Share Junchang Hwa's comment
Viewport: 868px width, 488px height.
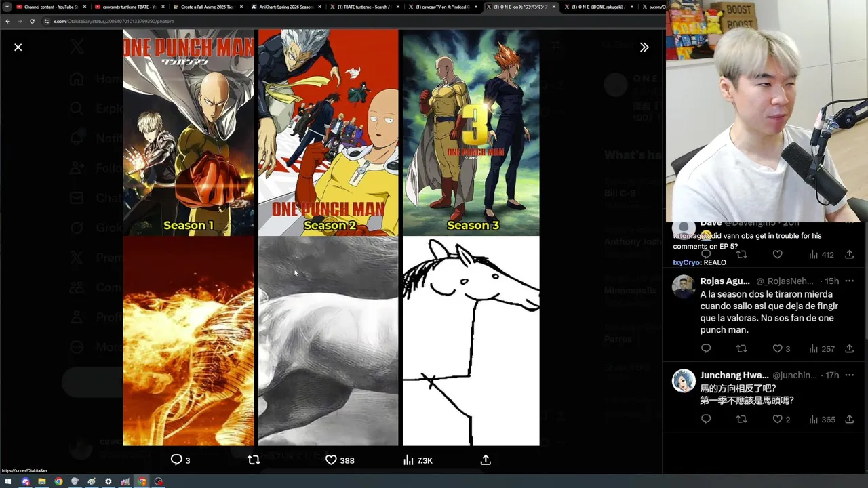coord(849,420)
